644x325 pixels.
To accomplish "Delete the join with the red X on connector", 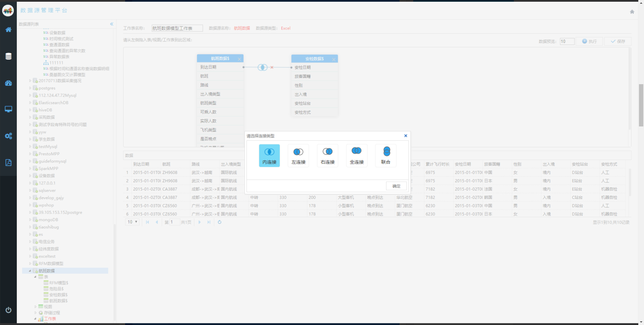I will [272, 67].
